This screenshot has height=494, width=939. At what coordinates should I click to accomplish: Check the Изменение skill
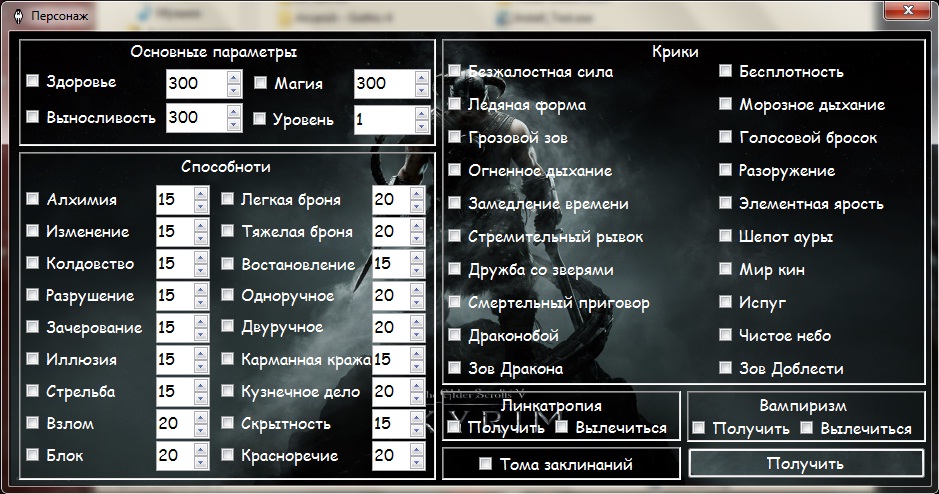pyautogui.click(x=33, y=231)
